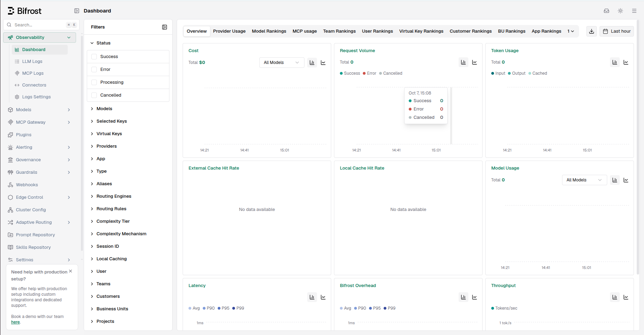Show Request Volume as line chart
Screen dimensions: 644x335
click(x=475, y=62)
